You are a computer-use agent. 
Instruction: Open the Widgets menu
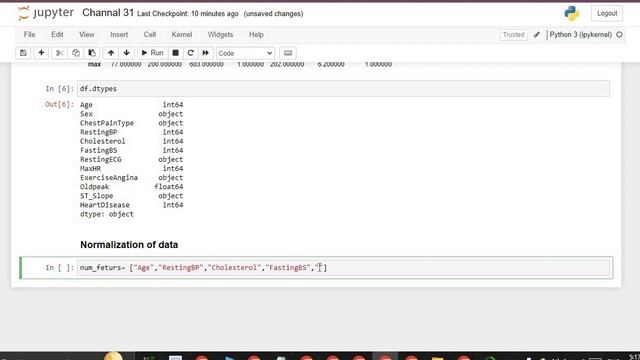(x=220, y=35)
